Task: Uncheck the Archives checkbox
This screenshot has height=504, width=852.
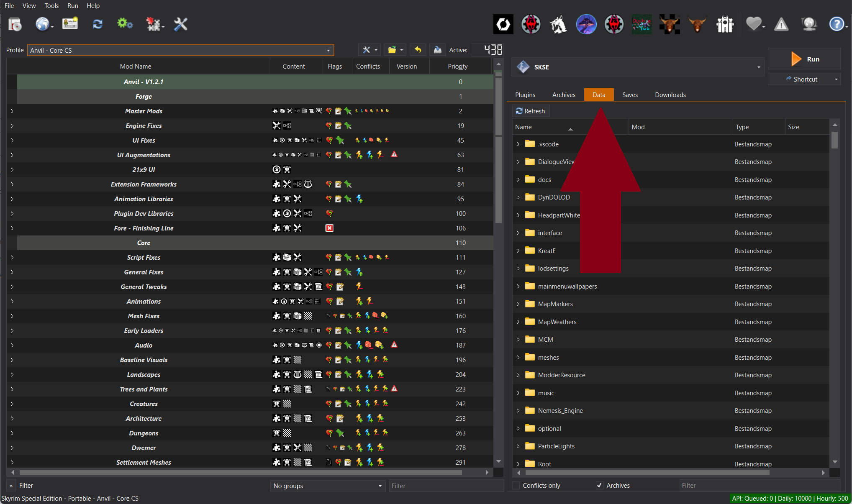Action: (600, 485)
